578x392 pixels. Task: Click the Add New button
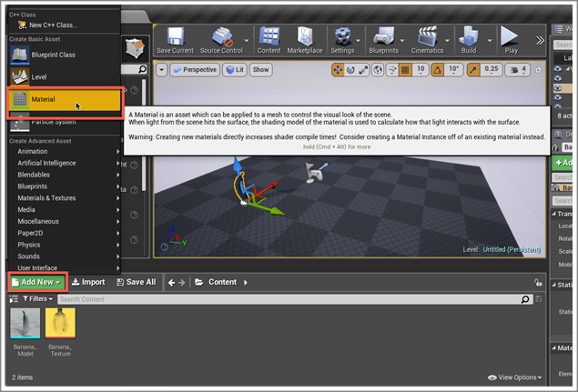point(36,282)
